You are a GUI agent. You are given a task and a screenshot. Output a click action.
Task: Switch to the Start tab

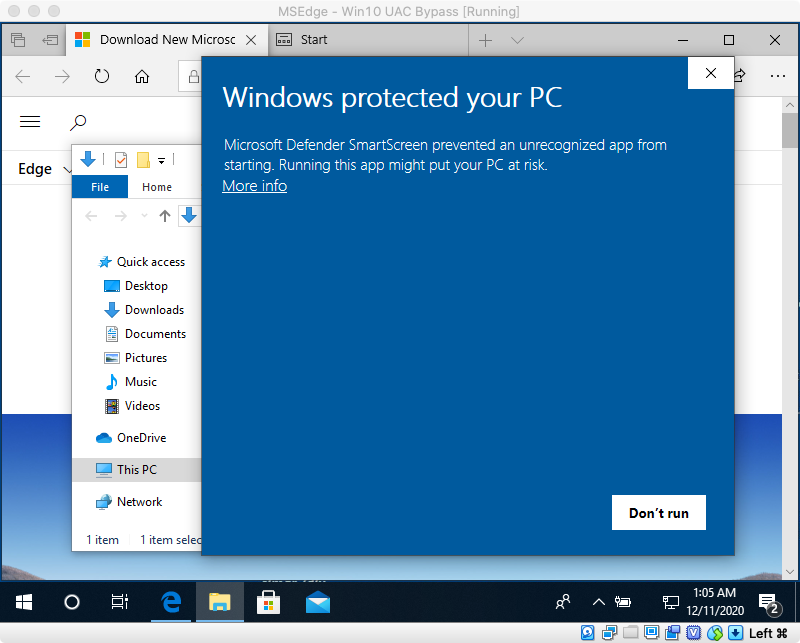click(367, 40)
